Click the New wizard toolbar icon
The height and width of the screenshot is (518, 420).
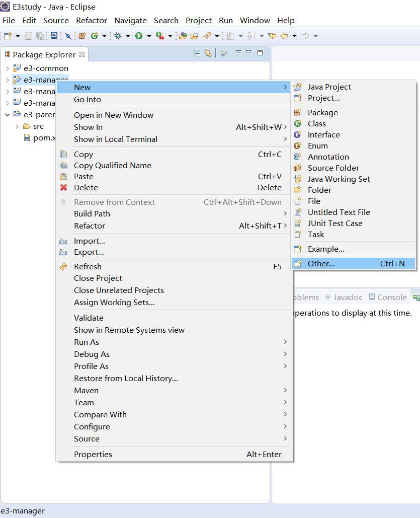[8, 36]
